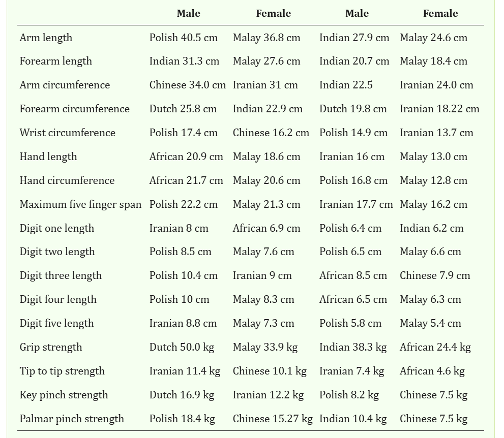Click the Dutch 50.0 kg cell
Screen dimensions: 504x438
[182, 347]
